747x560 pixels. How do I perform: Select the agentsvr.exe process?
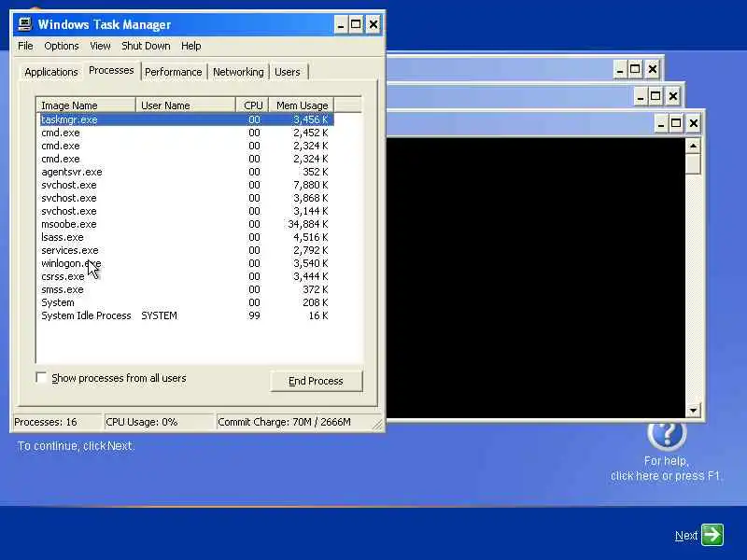(186, 172)
